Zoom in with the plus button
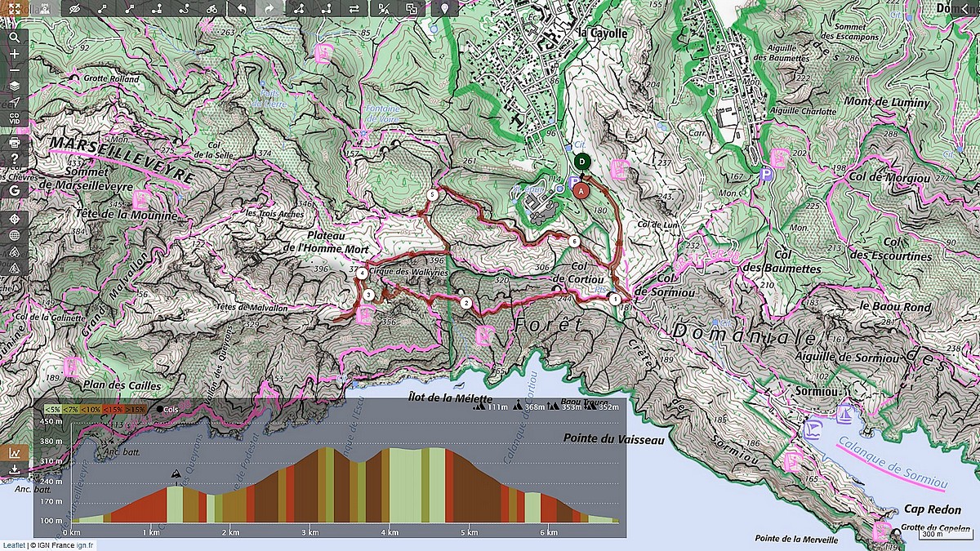The image size is (980, 551). 15,53
